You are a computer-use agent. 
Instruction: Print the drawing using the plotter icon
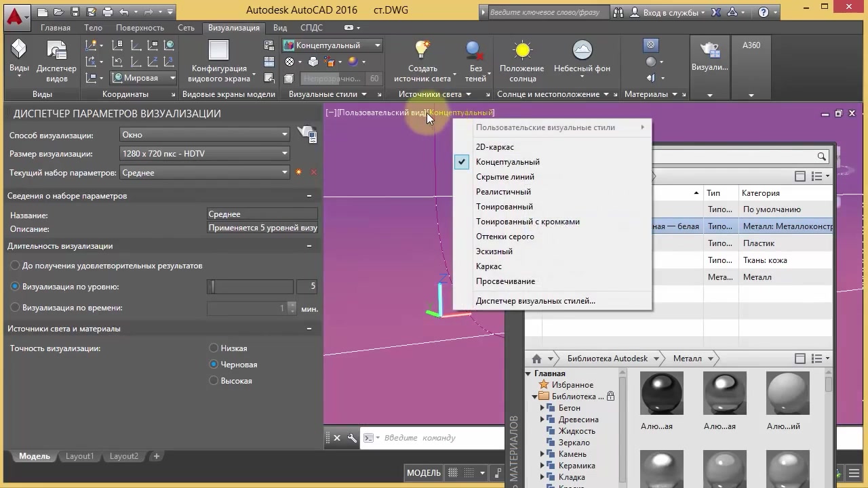(x=108, y=12)
